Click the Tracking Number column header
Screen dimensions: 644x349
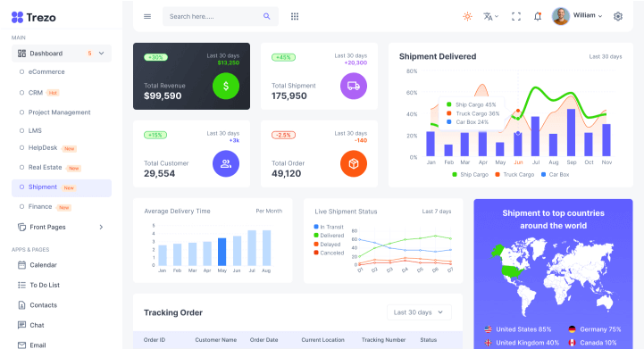pyautogui.click(x=383, y=340)
